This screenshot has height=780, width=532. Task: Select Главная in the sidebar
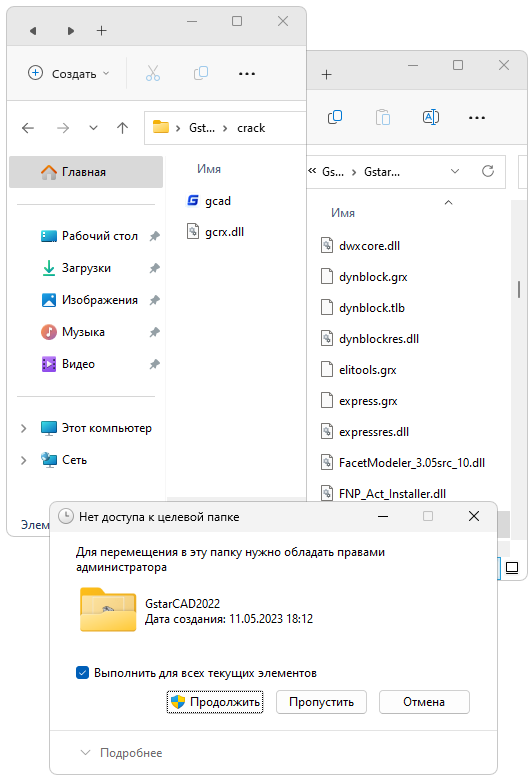click(x=86, y=172)
